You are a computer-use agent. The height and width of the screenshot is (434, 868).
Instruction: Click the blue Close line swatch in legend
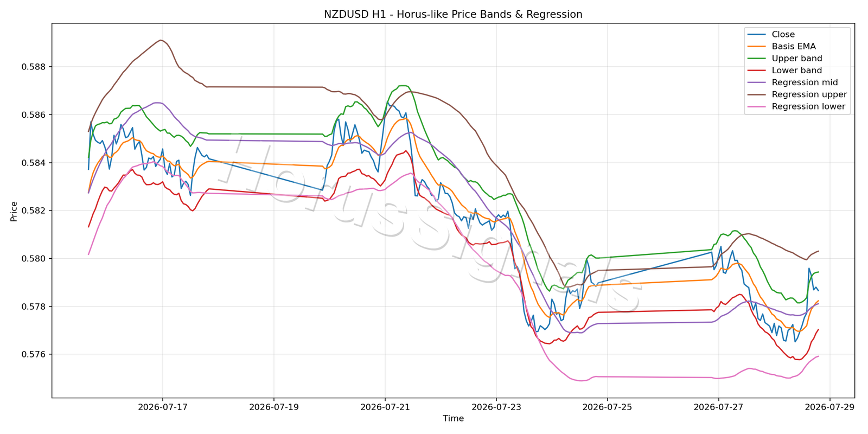[756, 35]
